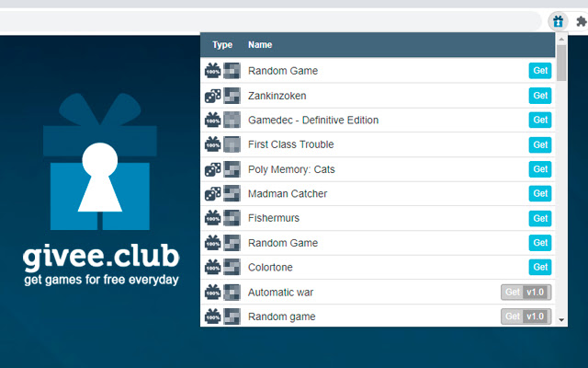This screenshot has width=588, height=368.
Task: Get the Fishermurs giveaway
Action: tap(540, 218)
